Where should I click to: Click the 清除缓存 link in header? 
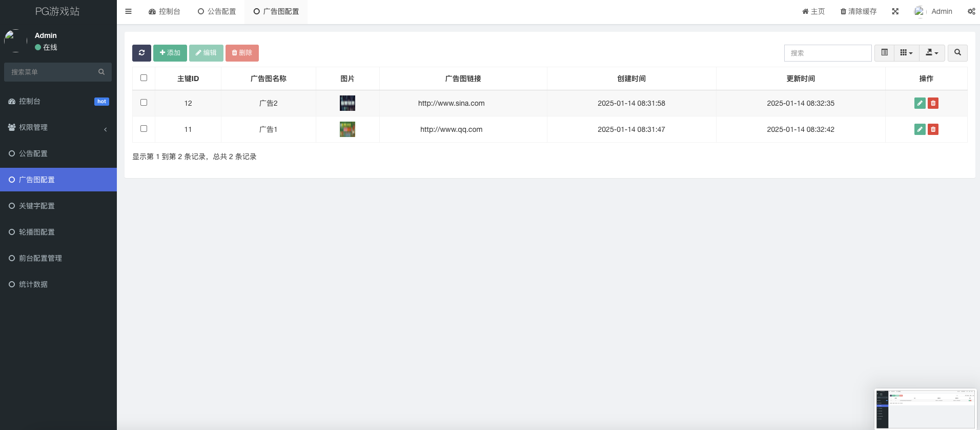pyautogui.click(x=859, y=11)
